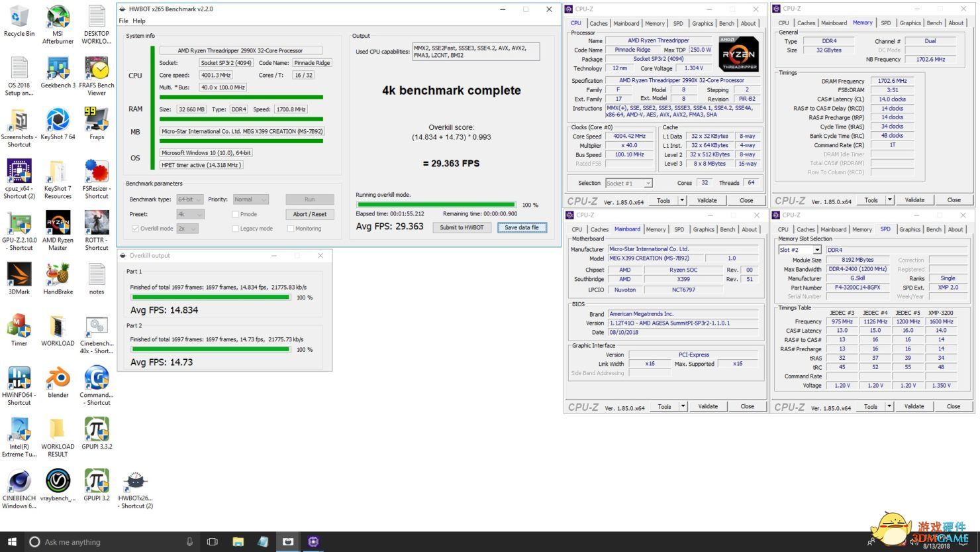Open HWBOTx265 shortcut desktop icon

(x=135, y=490)
